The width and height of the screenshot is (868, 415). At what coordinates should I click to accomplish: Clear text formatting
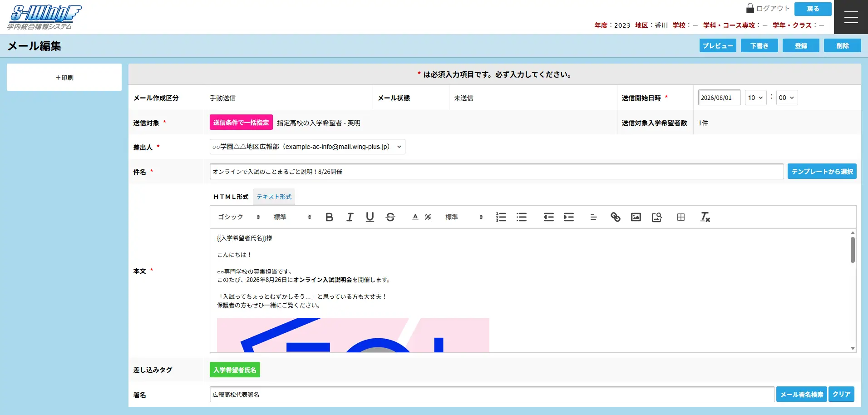(705, 217)
